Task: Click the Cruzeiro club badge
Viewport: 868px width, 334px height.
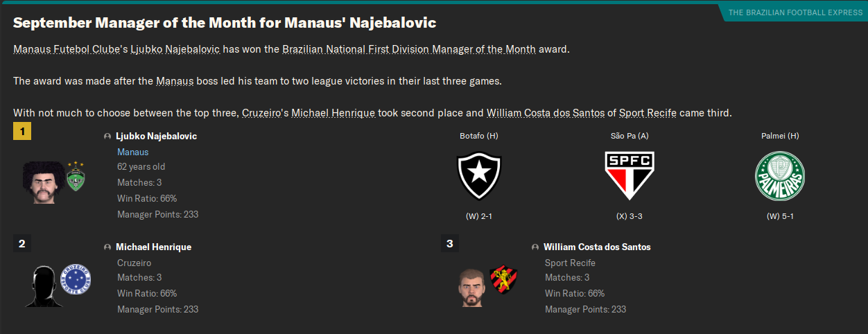Action: [76, 280]
